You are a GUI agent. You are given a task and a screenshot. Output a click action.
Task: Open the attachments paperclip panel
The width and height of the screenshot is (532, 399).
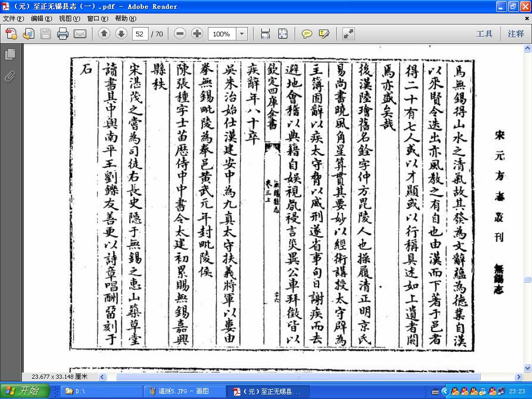10,77
